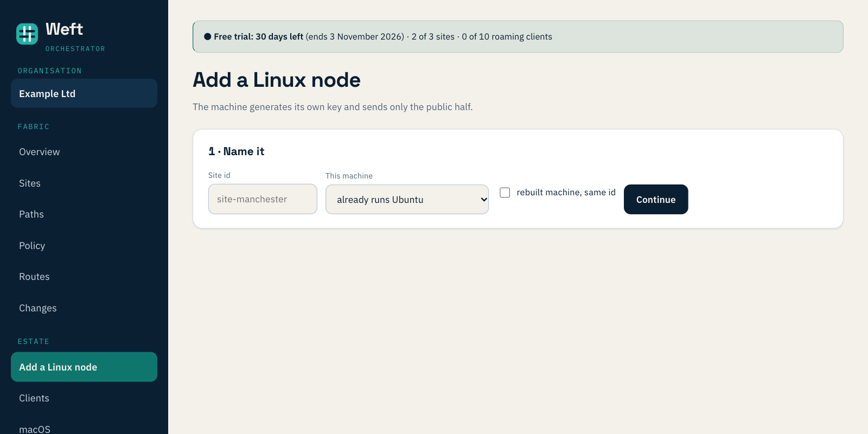
Task: Open the Paths section
Action: coord(84,214)
